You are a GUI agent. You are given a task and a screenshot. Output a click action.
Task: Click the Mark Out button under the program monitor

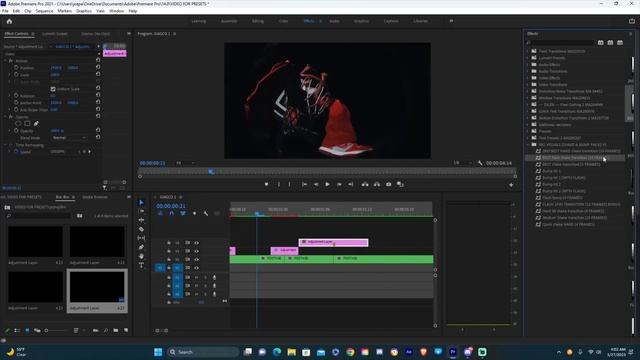289,184
